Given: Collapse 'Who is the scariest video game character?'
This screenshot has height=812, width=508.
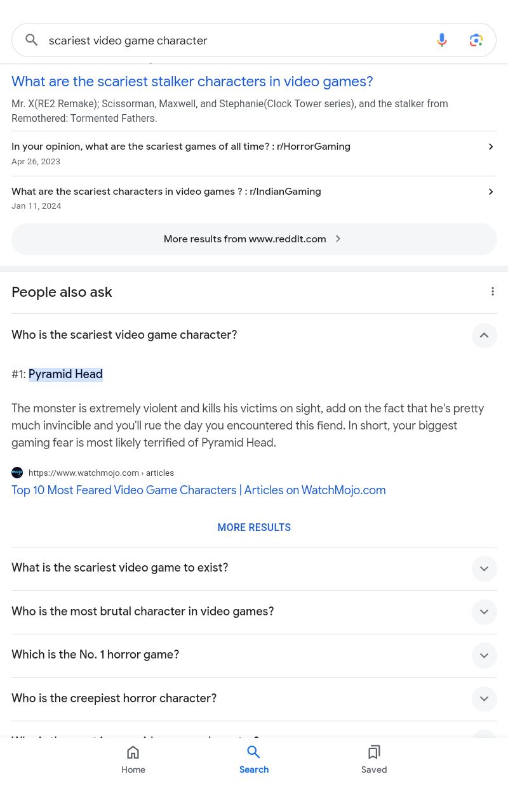Looking at the screenshot, I should tap(484, 335).
